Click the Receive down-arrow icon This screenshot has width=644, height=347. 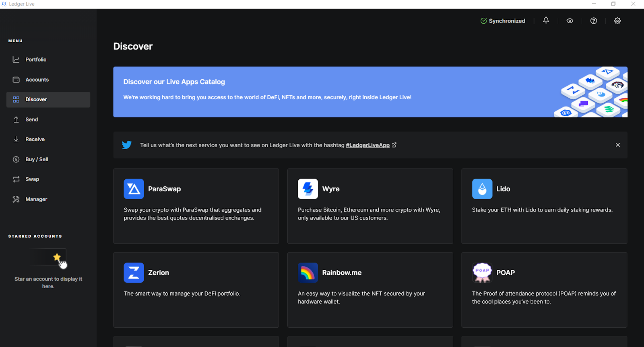[x=16, y=139]
